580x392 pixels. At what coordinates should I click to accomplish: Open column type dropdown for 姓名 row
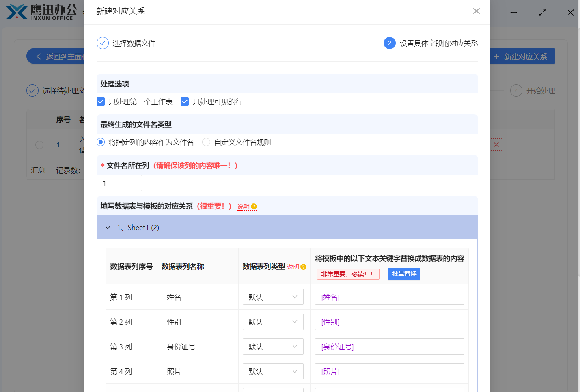pyautogui.click(x=273, y=297)
